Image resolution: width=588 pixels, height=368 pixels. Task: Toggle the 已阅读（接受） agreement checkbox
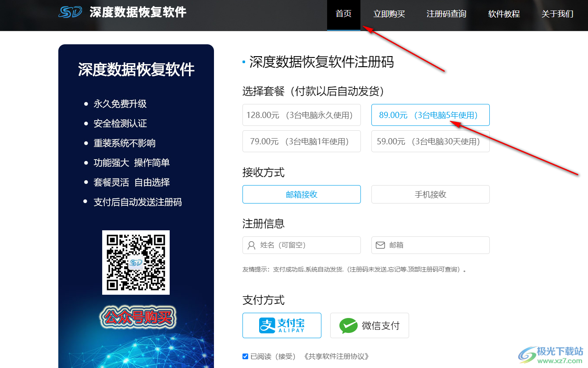pos(246,356)
